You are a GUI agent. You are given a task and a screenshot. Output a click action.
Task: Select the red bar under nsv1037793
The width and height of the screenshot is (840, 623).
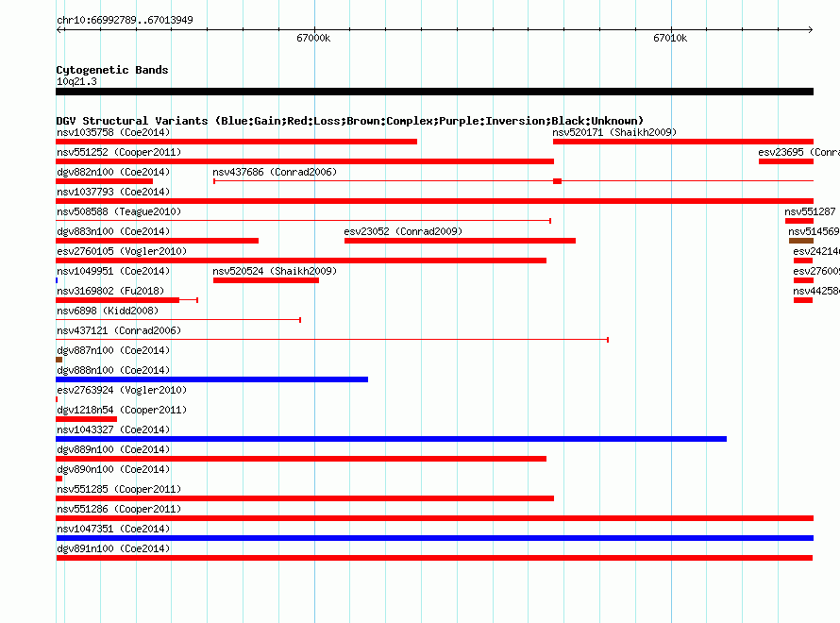(x=434, y=201)
